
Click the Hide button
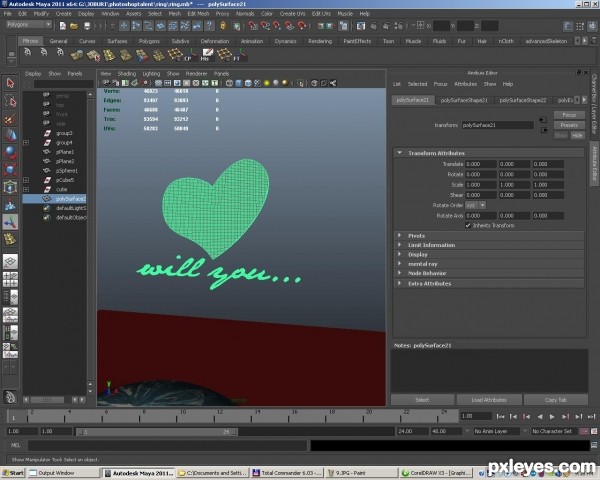577,136
